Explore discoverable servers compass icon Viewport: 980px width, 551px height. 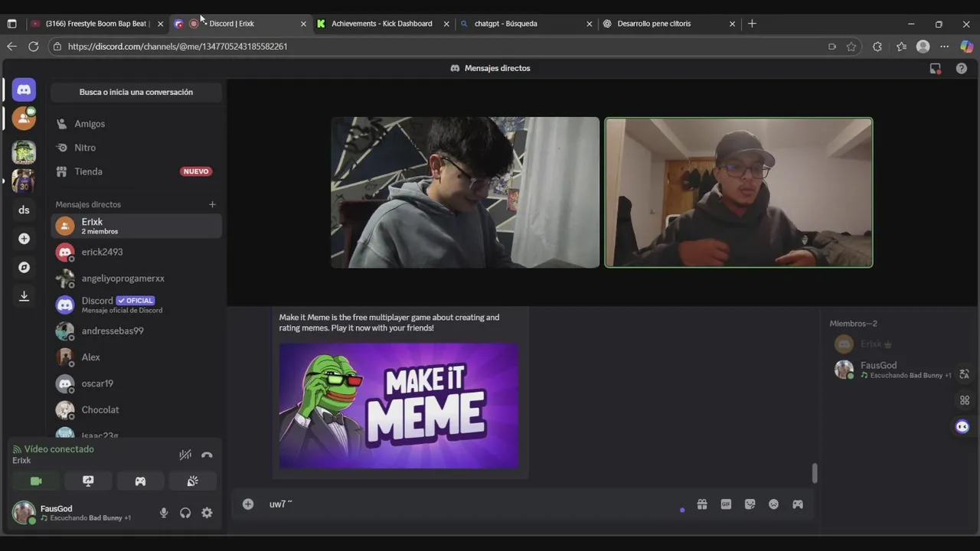pyautogui.click(x=24, y=267)
